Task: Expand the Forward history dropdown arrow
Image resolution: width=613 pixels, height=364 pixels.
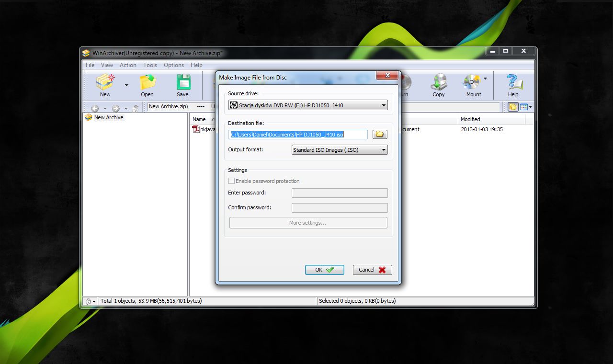Action: click(126, 109)
